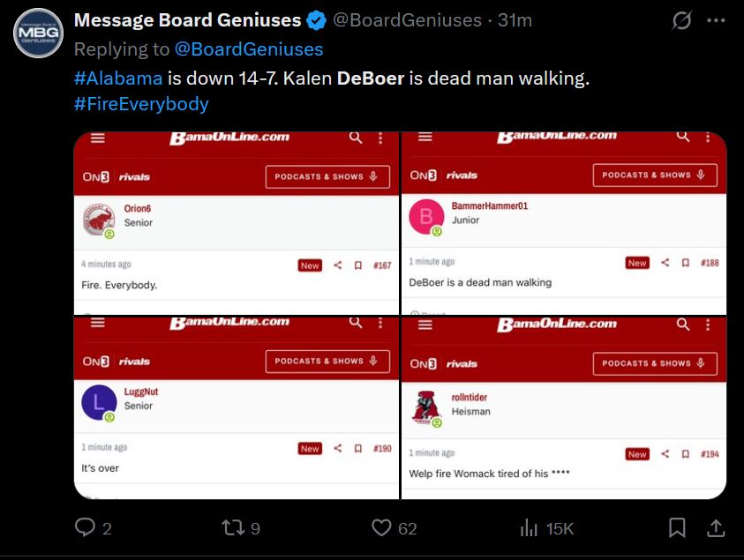Viewport: 744px width, 560px height.
Task: Click the @BoardGeniuses handle beside the name
Action: (x=407, y=20)
